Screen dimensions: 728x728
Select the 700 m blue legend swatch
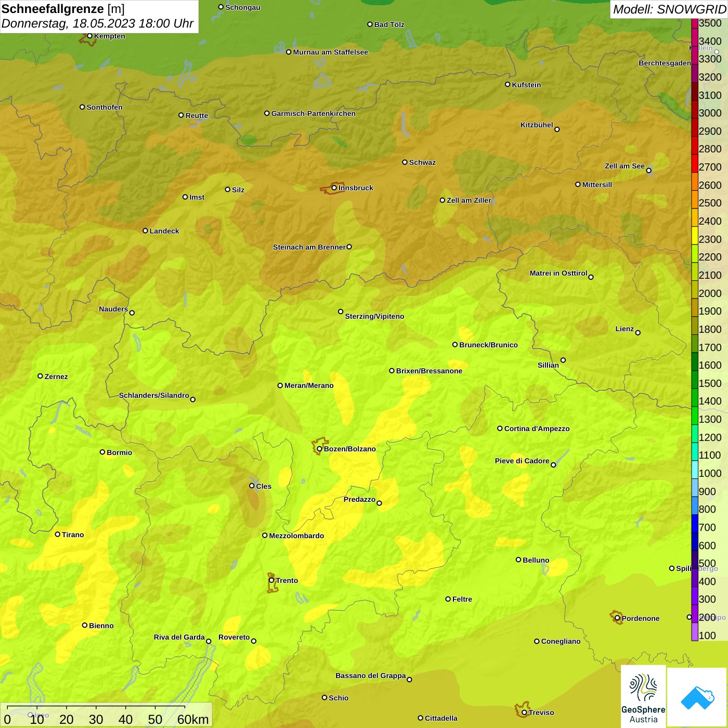pos(695,524)
